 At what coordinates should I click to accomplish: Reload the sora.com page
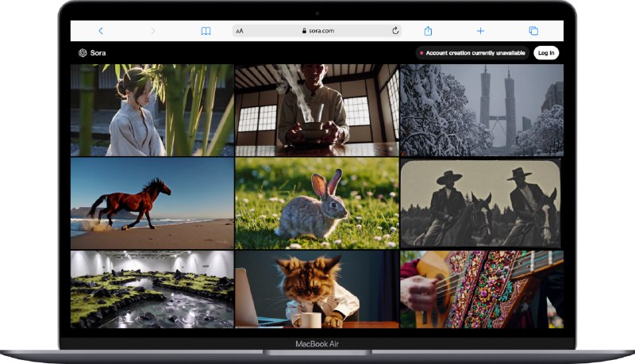click(x=395, y=31)
